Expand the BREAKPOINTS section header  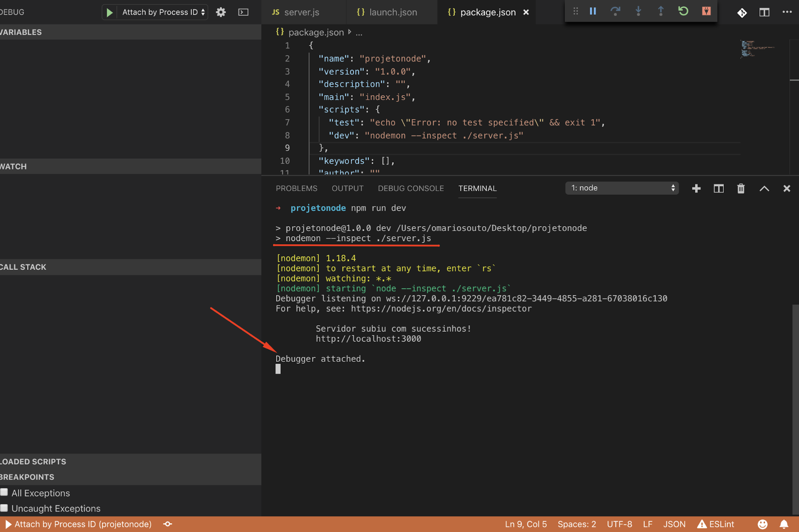point(27,476)
